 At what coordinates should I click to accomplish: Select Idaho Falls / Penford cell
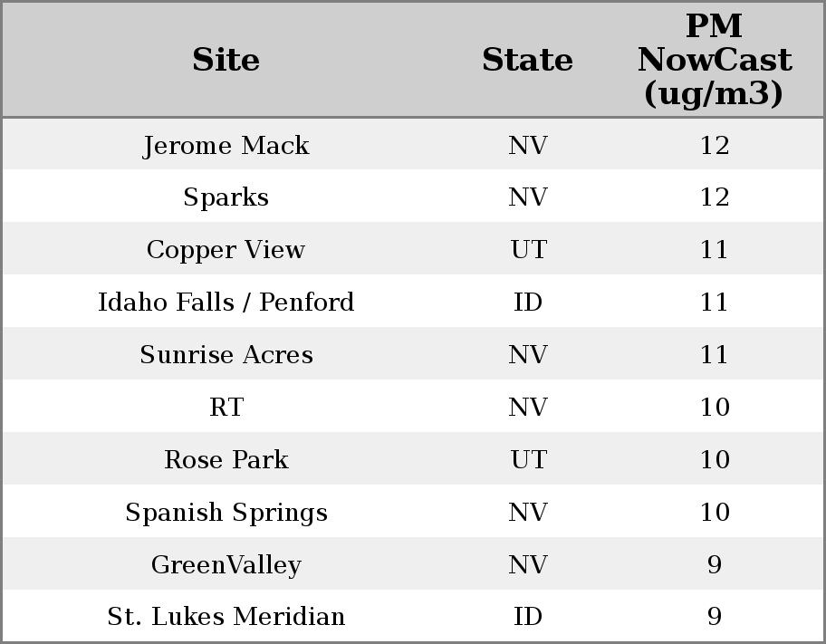[x=226, y=302]
